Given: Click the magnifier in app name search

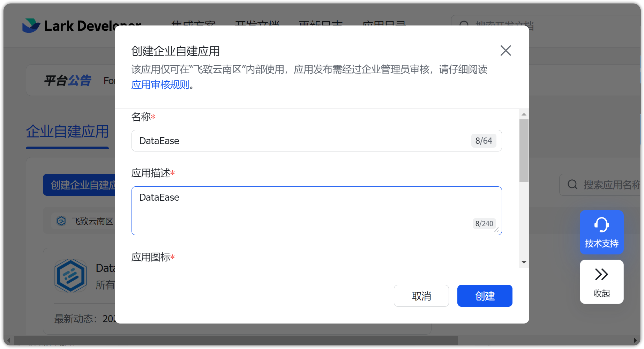Looking at the screenshot, I should [x=572, y=185].
